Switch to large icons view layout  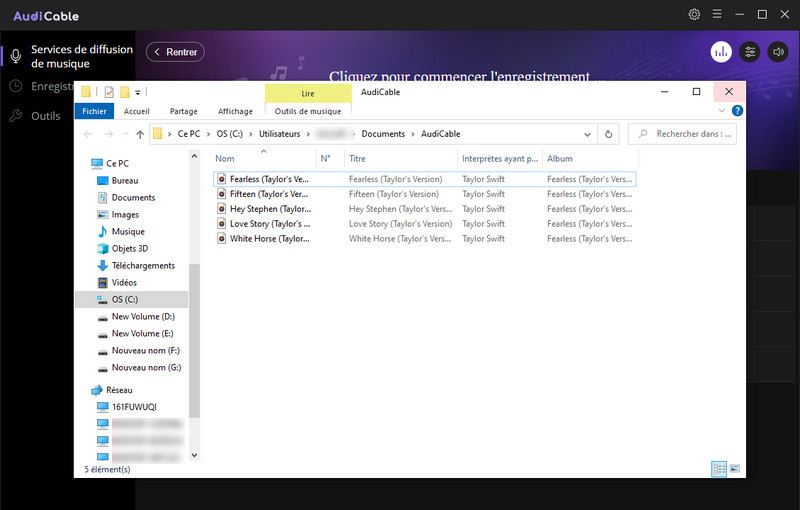(x=734, y=468)
